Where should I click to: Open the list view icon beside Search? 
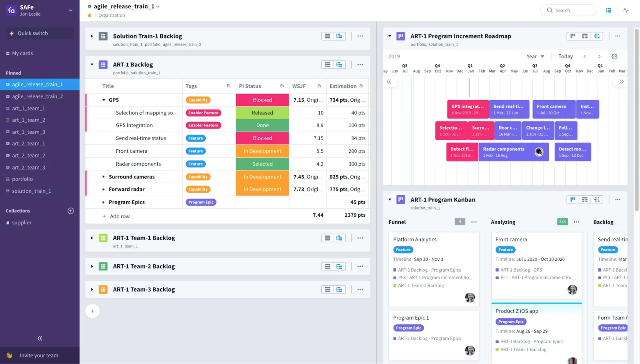[x=608, y=10]
